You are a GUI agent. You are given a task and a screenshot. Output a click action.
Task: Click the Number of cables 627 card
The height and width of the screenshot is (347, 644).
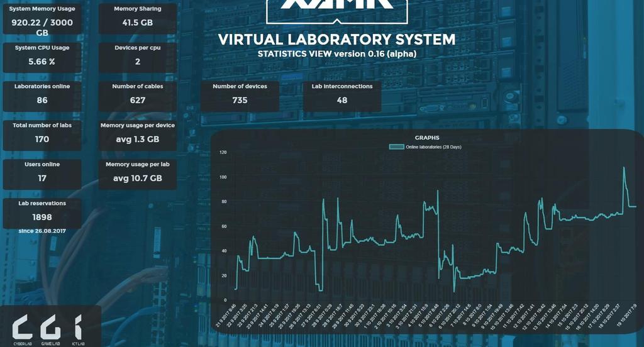click(x=138, y=97)
